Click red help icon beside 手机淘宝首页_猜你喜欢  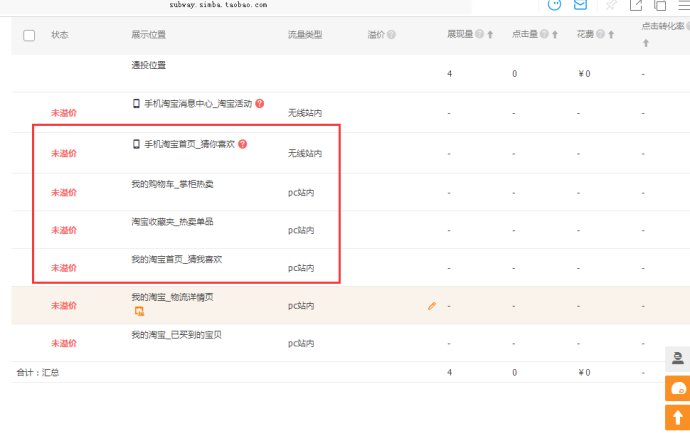242,144
